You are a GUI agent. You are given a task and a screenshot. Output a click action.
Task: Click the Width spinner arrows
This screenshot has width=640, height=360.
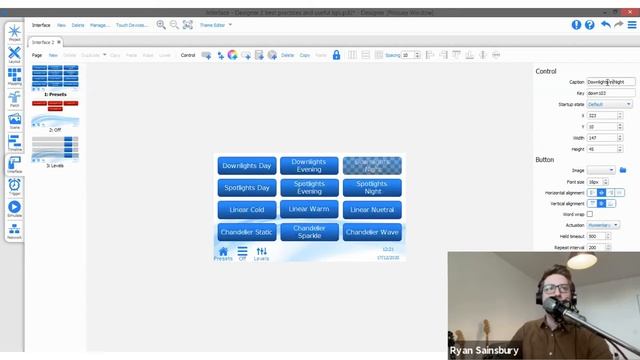(620, 138)
